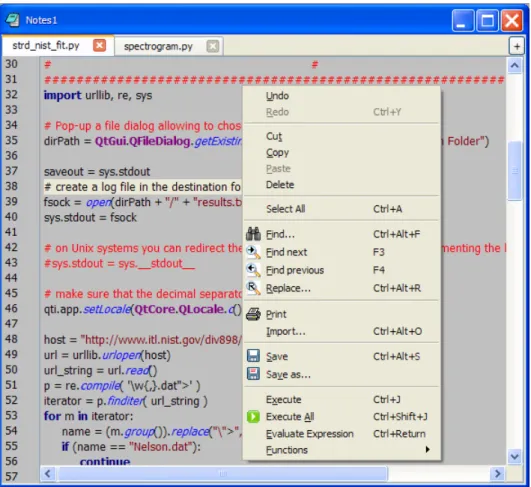Click the vertical scrollbar thumb
The image size is (531, 487).
pos(515,171)
